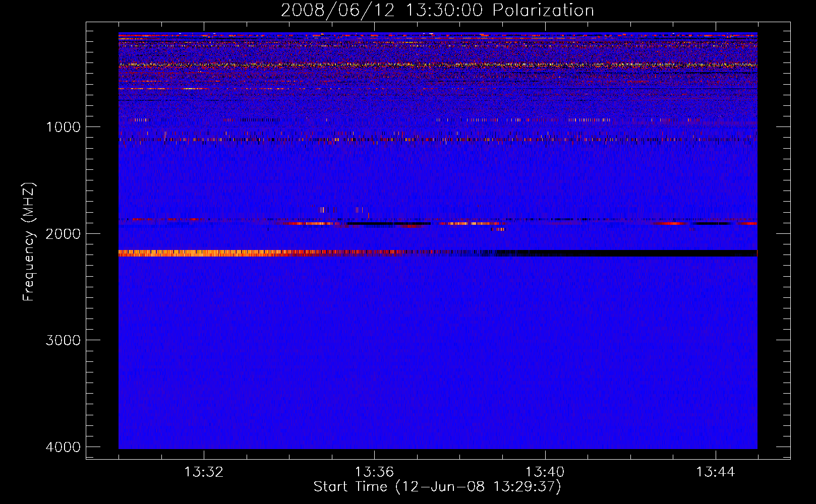Click the plot title "2008/06/12 13:30:00 Polarization"
816x504 pixels.
click(x=437, y=10)
